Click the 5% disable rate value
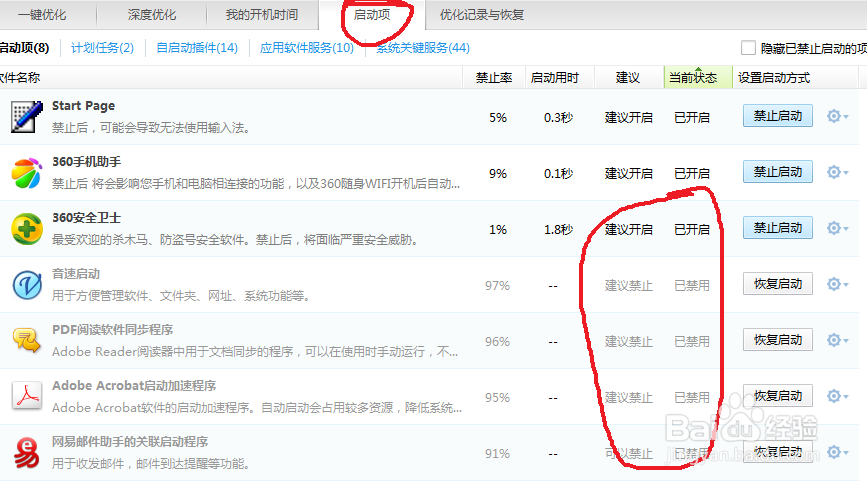Viewport: 867px width, 485px height. [498, 118]
